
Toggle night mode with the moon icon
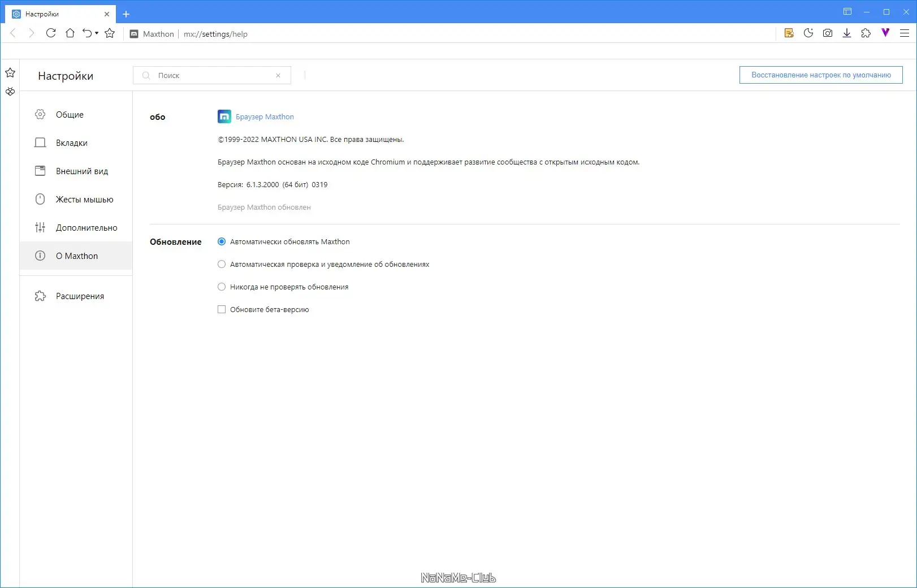(808, 33)
